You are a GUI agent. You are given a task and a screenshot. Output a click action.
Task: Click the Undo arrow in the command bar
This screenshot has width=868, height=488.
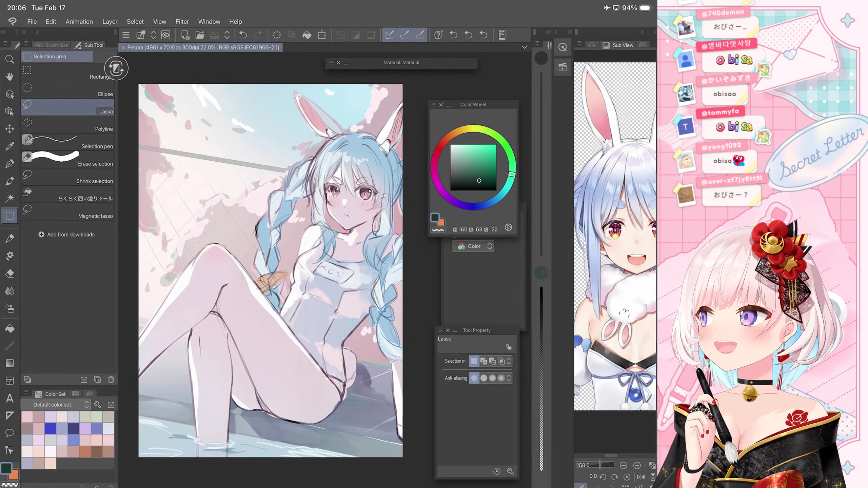243,35
